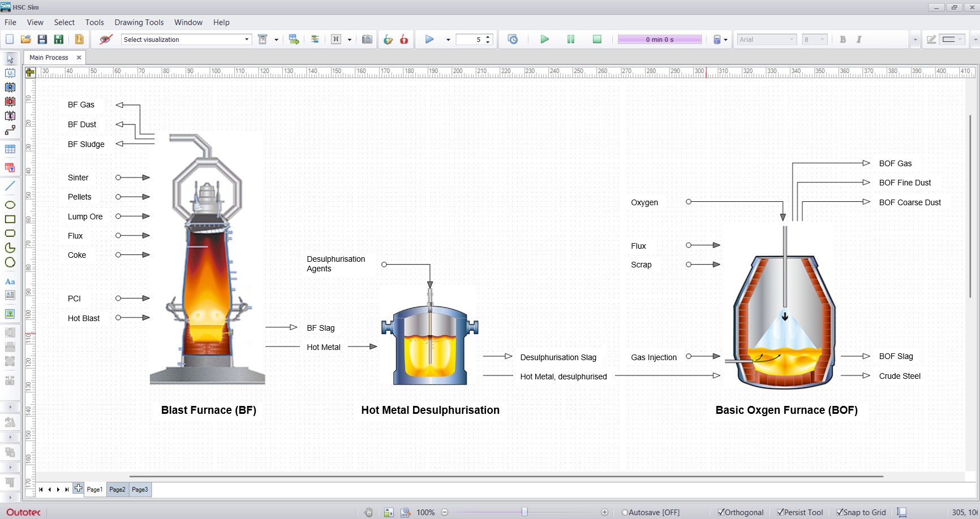
Task: Pick the straight line drawing tool
Action: pos(10,185)
